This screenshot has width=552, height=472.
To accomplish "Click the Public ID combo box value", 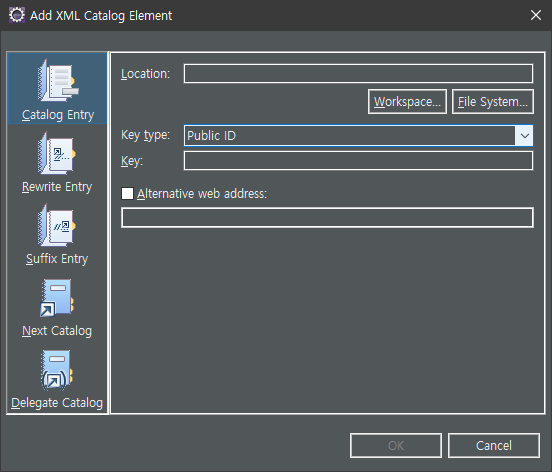I will 211,136.
